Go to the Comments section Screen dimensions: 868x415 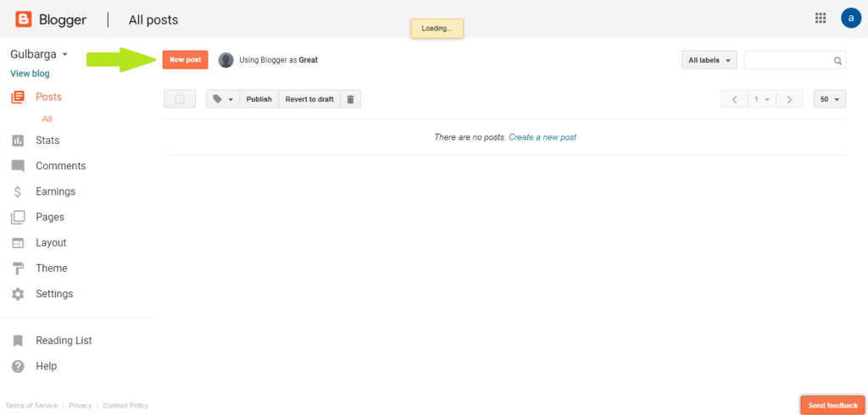coord(60,166)
